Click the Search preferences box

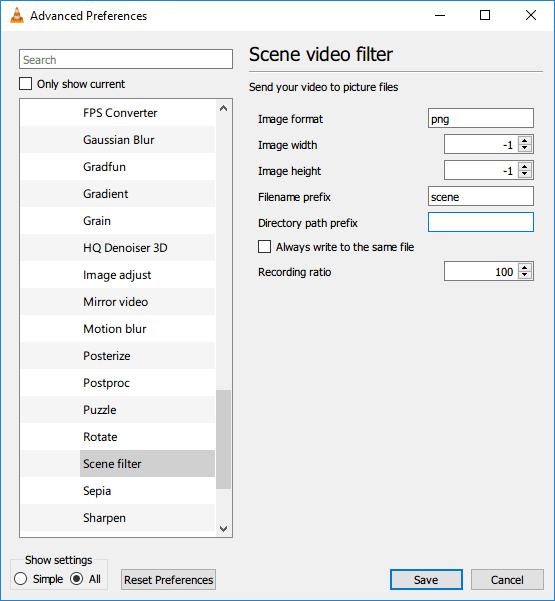126,59
